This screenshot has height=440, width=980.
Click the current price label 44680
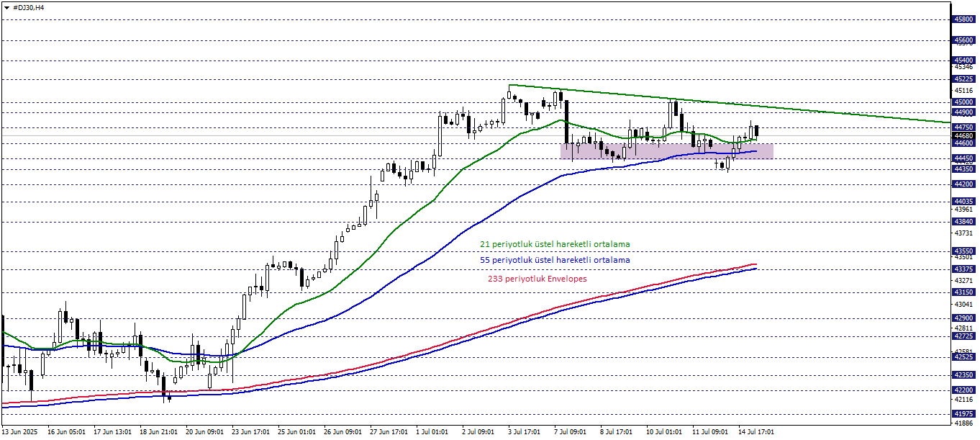pyautogui.click(x=963, y=135)
